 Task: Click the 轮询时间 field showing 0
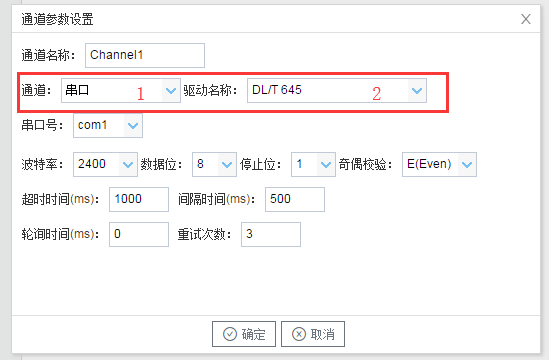(x=139, y=234)
